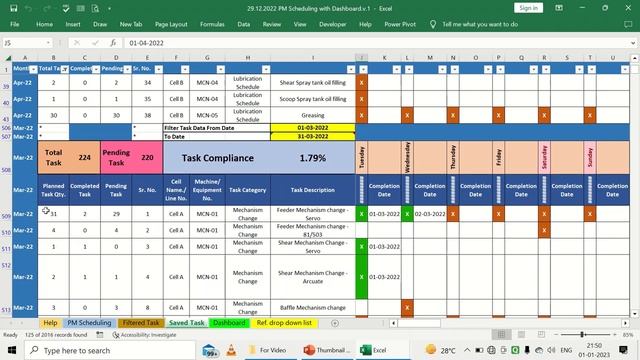Open the column H filter dropdown
Image resolution: width=640 pixels, height=360 pixels.
pos(266,70)
